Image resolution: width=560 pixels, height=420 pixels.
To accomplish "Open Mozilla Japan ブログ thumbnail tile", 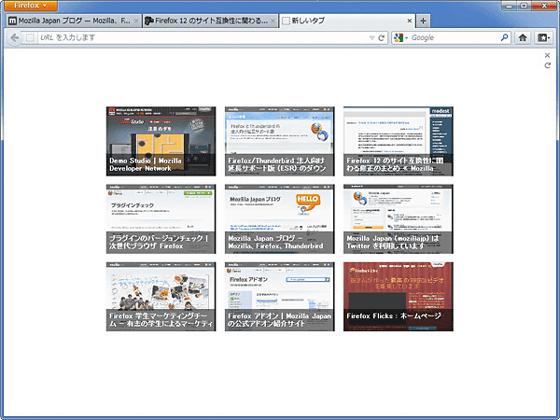I will 280,219.
